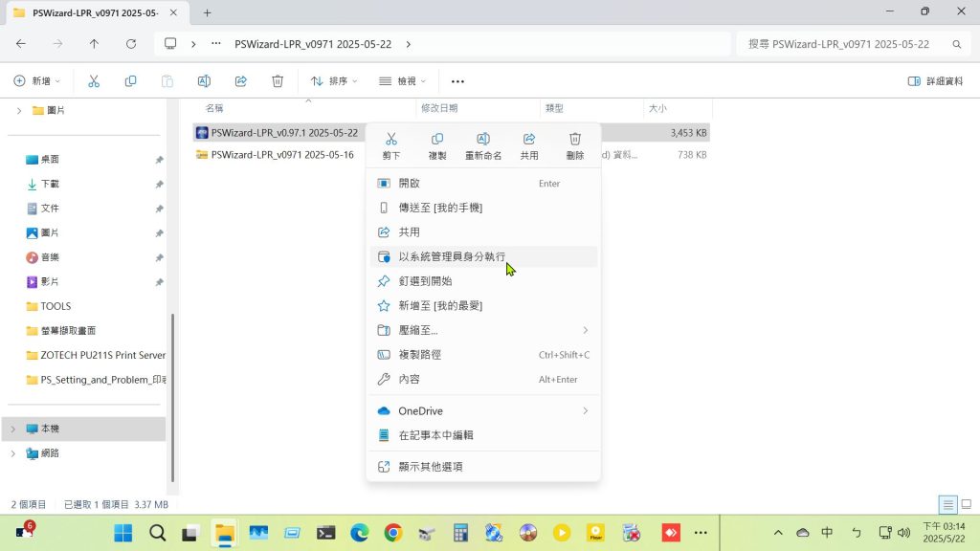980x551 pixels.
Task: Switch to the details list view layout
Action: [947, 504]
